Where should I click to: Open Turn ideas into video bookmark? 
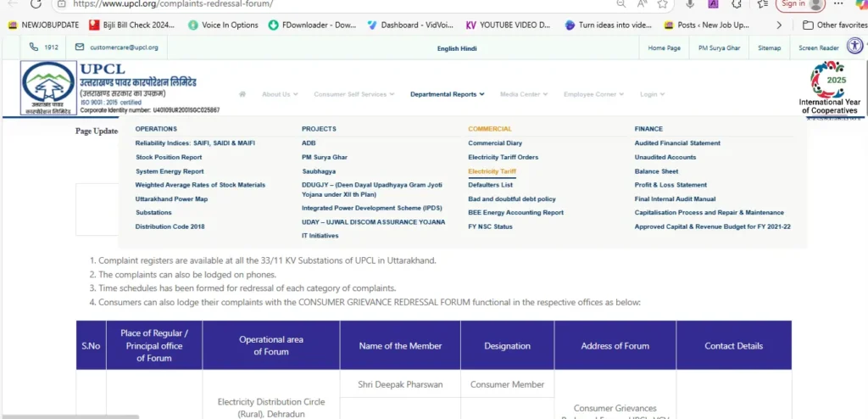[609, 25]
